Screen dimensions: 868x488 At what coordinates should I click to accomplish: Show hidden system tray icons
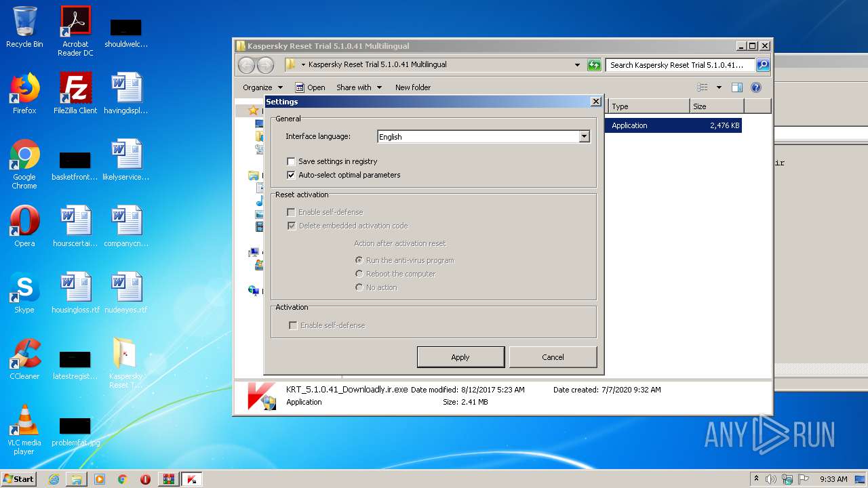coord(756,479)
